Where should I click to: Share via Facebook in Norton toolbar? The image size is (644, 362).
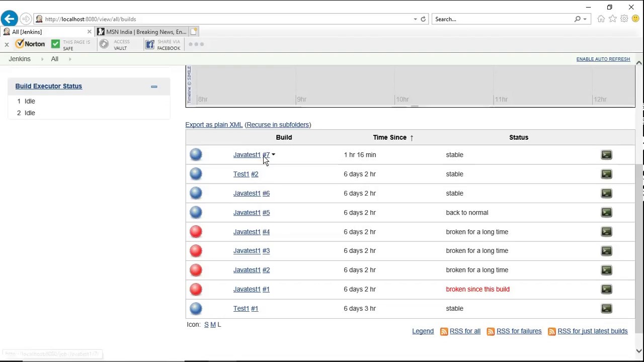pos(163,45)
